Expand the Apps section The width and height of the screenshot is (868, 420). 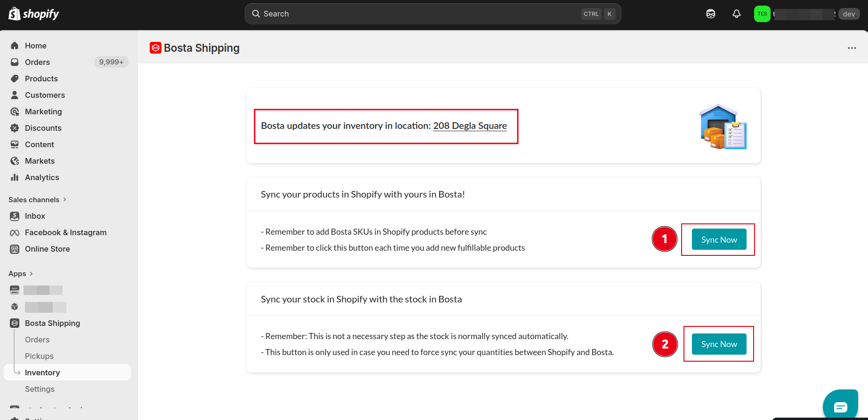(x=21, y=274)
